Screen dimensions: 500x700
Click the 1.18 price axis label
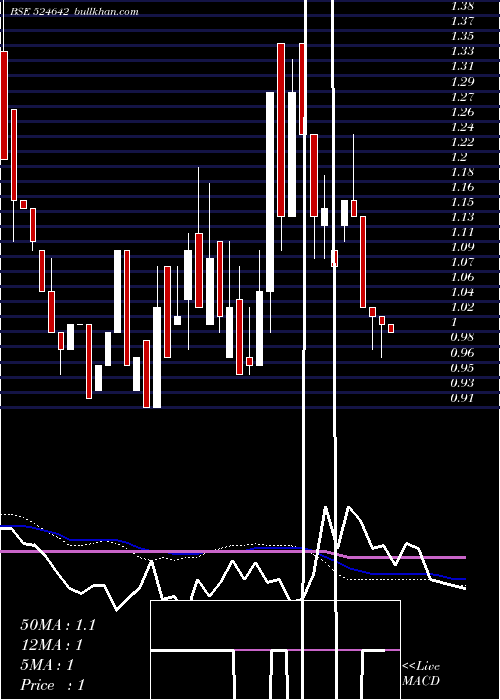(x=462, y=172)
